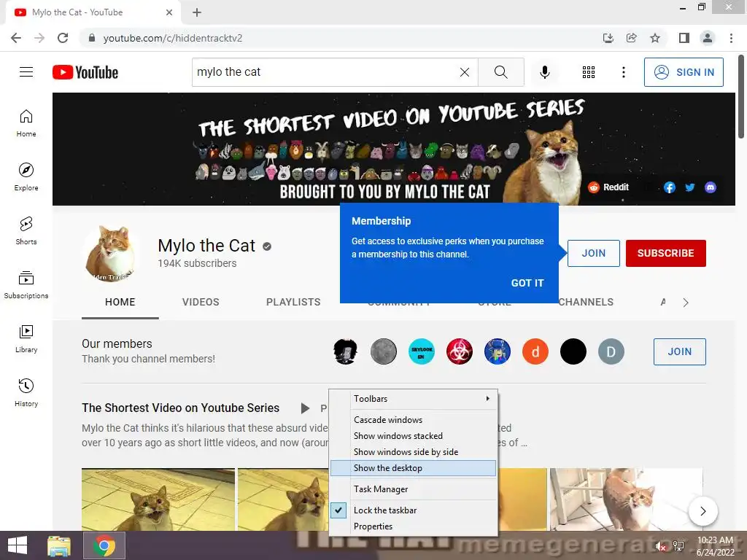
Task: Click the address bar URL
Action: coord(172,38)
